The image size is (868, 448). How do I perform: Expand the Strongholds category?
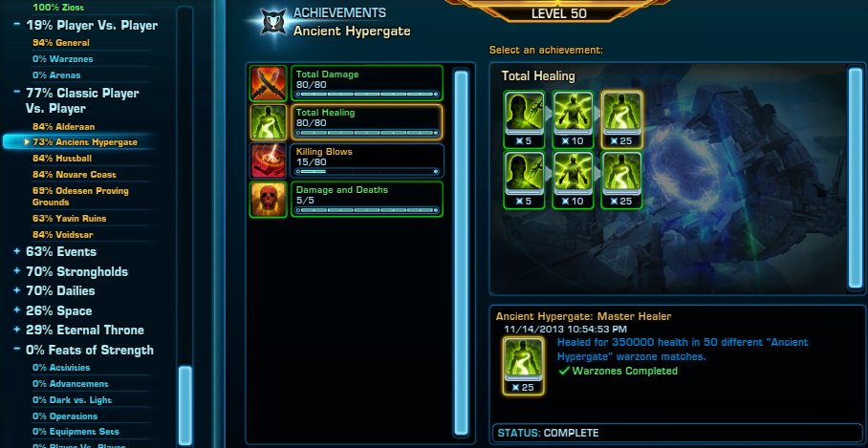coord(16,271)
